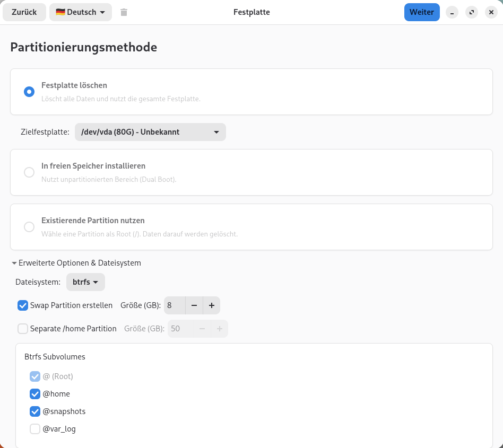Screen dimensions: 503x448
Task: Select Existierende Partition nutzen radio button
Action: pyautogui.click(x=29, y=227)
